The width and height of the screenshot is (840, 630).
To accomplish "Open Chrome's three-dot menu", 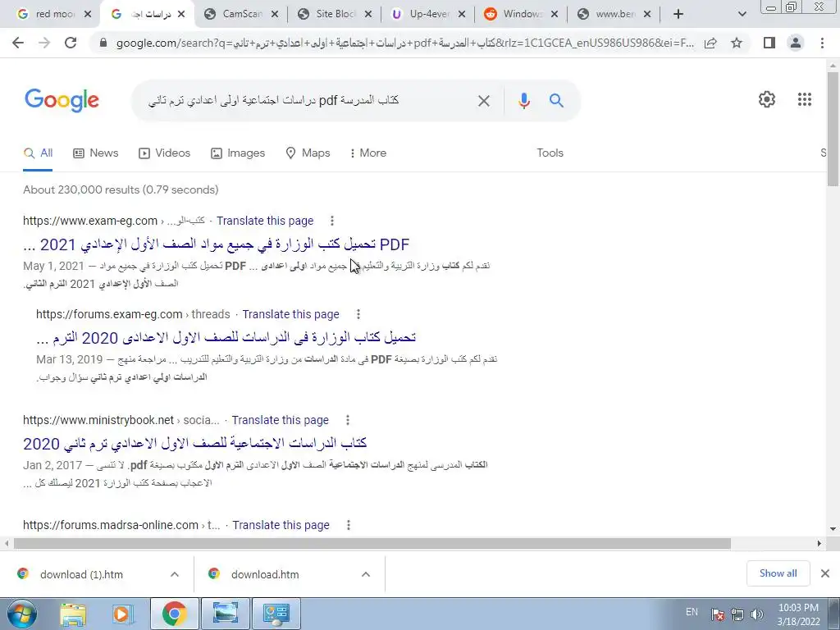I will (x=822, y=43).
